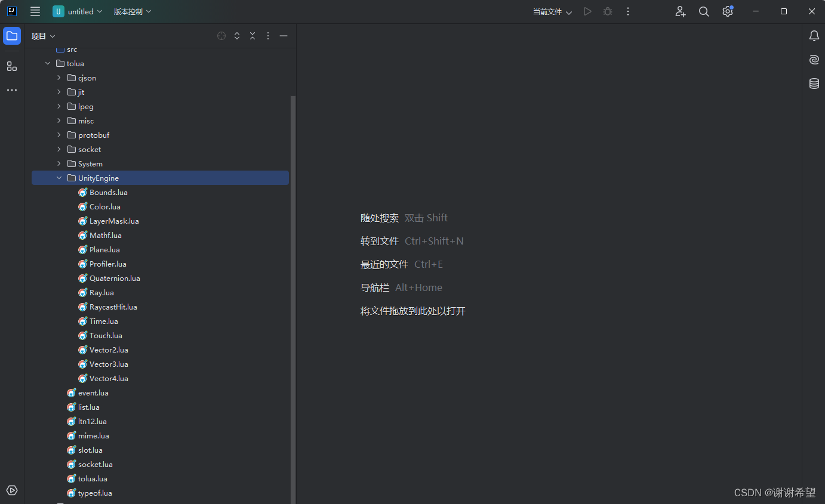Open the Database tool window
Image resolution: width=825 pixels, height=504 pixels.
pos(814,84)
